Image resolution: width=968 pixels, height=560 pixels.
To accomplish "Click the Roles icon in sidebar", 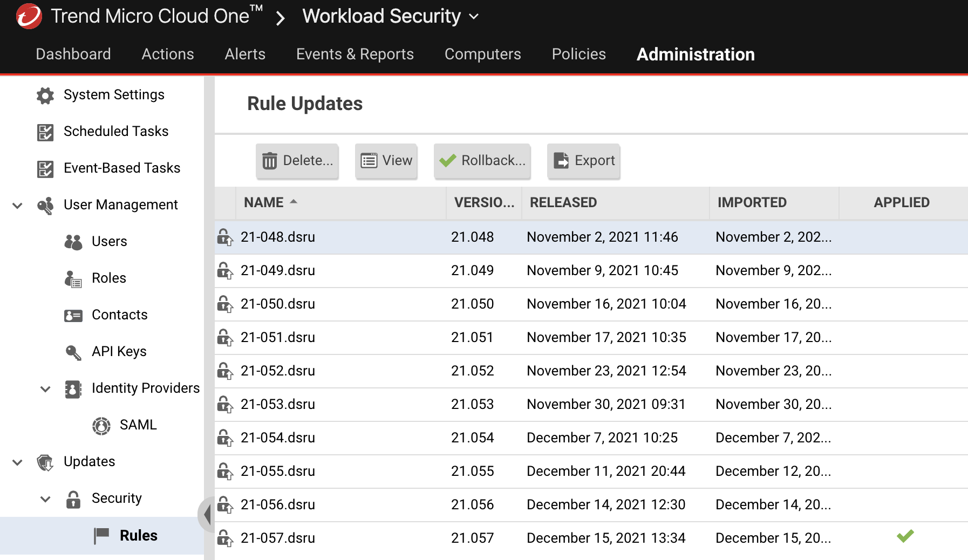I will tap(73, 279).
